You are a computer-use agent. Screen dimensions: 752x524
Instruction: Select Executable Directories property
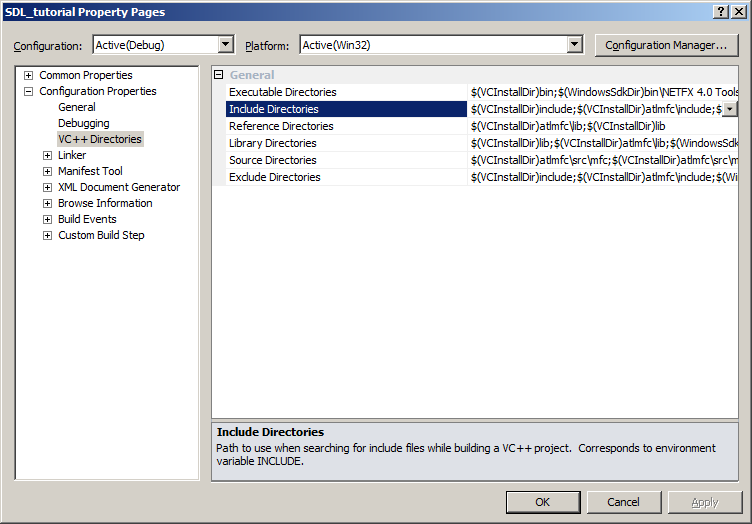346,92
